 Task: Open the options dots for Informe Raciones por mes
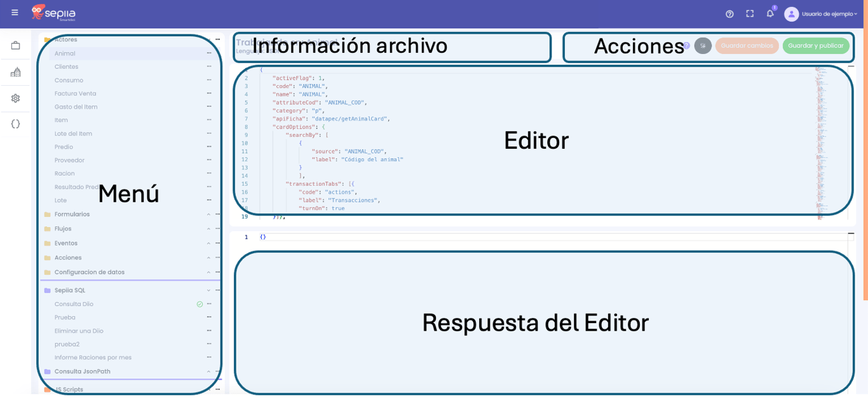pos(209,357)
